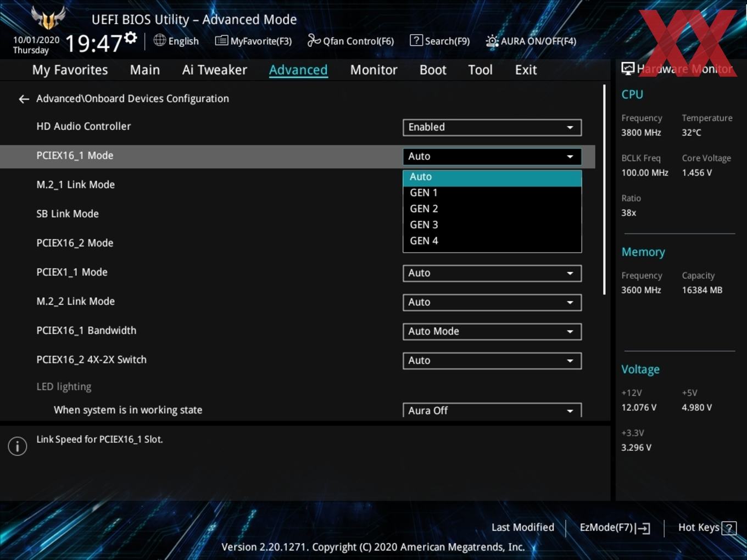This screenshot has height=560, width=747.
Task: Select GEN 4 option
Action: point(492,241)
